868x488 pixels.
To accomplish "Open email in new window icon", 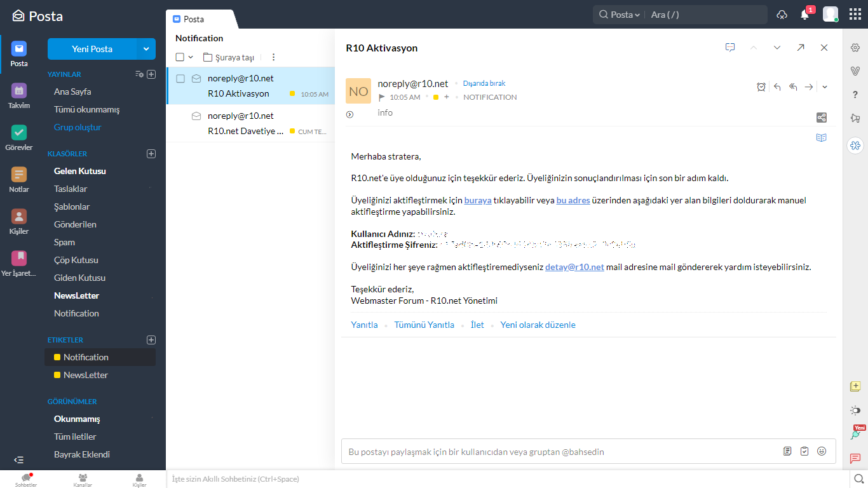I will point(801,48).
